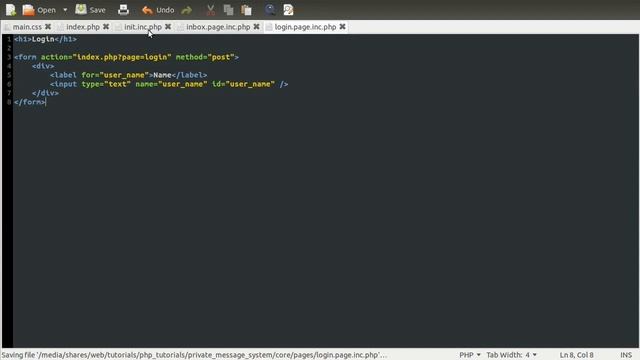This screenshot has height=360, width=640.
Task: Click the file icon on main.css tab
Action: coord(7,27)
